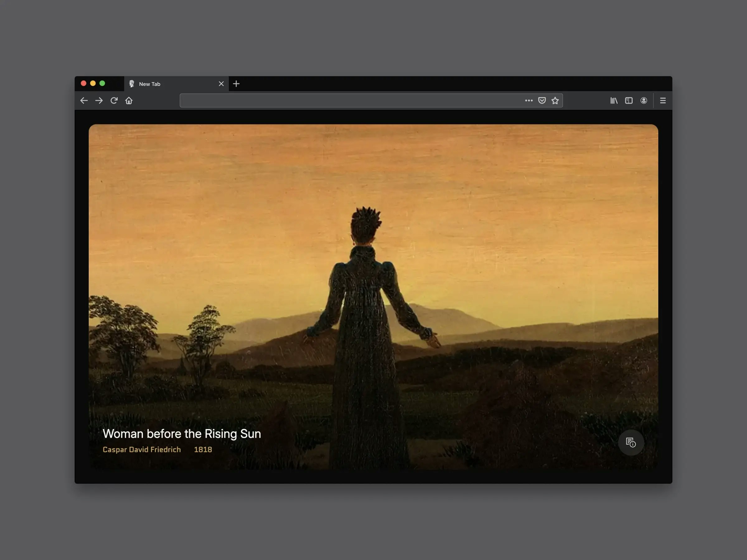
Task: Open page actions three-dots menu
Action: click(x=529, y=100)
